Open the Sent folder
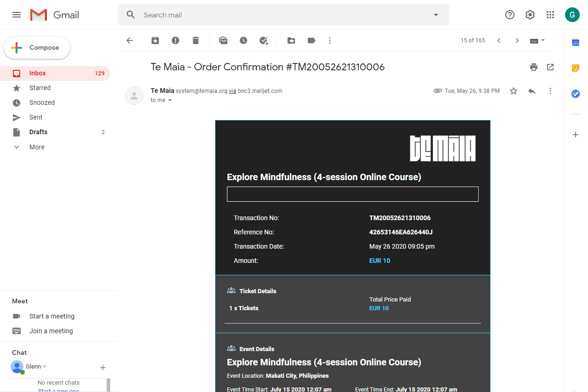The image size is (588, 392). tap(55, 117)
